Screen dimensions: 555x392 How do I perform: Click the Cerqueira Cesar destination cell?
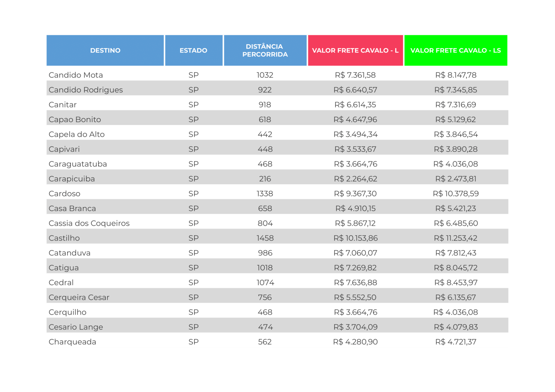pos(79,297)
